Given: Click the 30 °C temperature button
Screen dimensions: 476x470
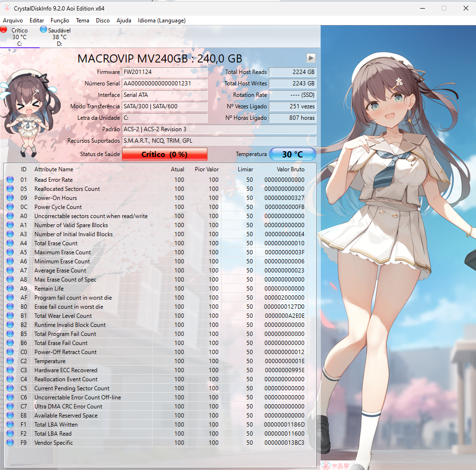Looking at the screenshot, I should pyautogui.click(x=293, y=154).
